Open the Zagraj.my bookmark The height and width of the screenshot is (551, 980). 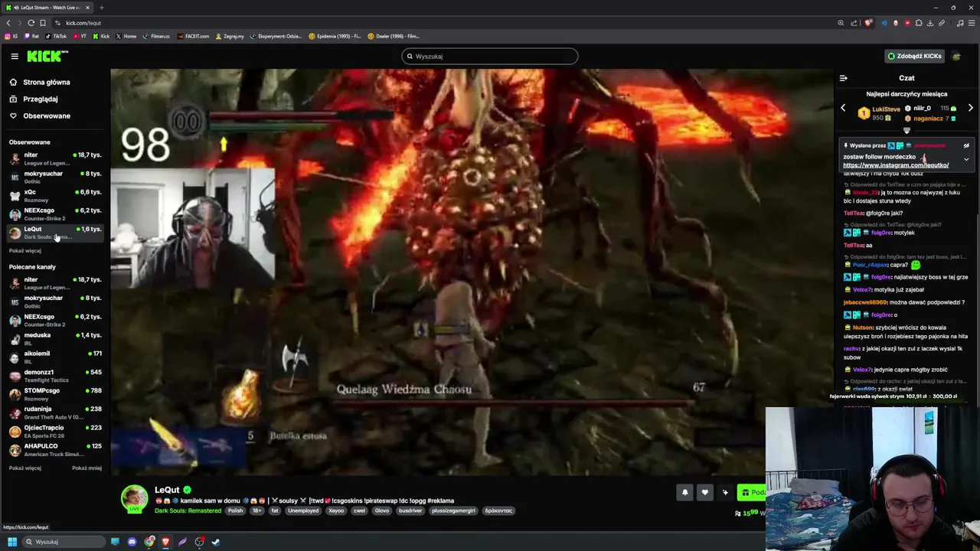pyautogui.click(x=230, y=36)
